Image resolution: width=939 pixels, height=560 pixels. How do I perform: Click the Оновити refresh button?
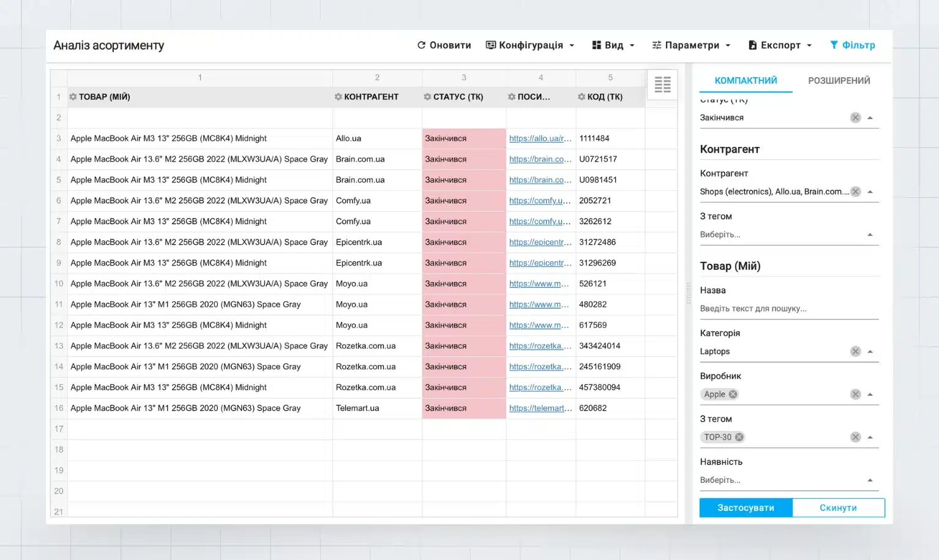pyautogui.click(x=444, y=45)
